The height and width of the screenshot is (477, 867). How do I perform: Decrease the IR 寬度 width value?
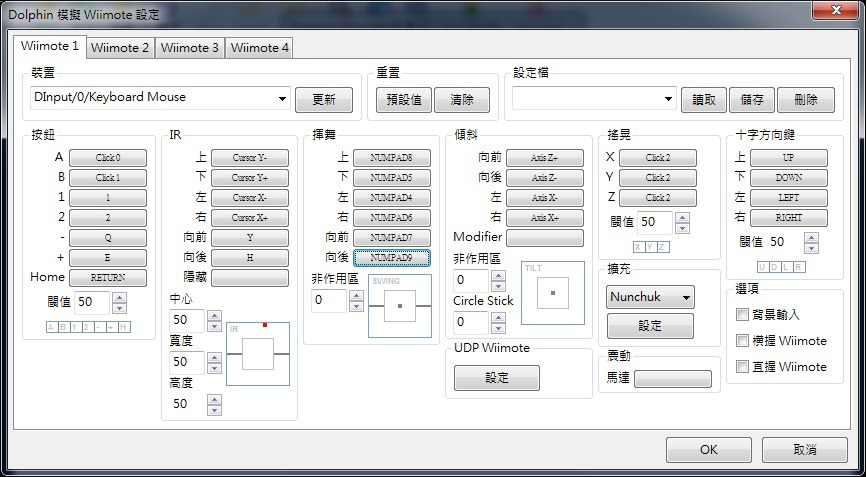pos(215,368)
